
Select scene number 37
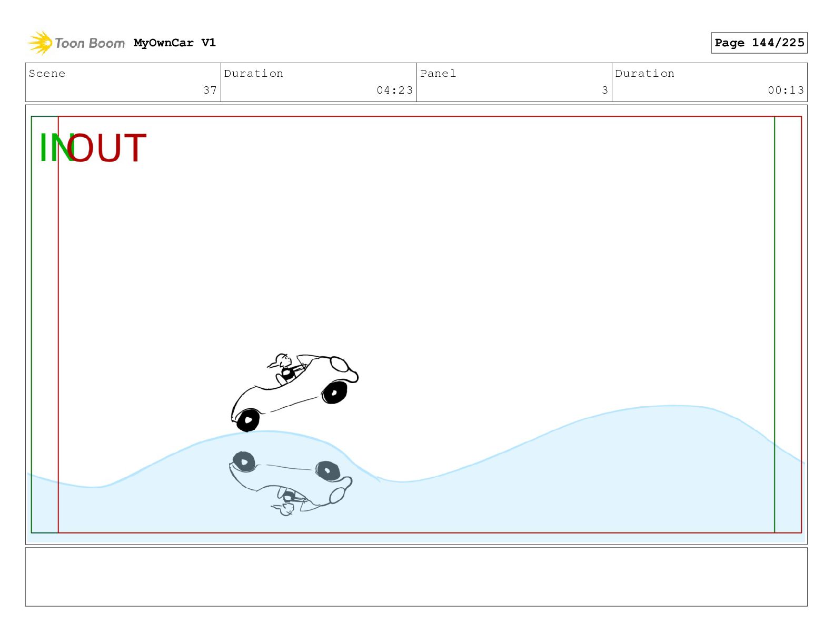[210, 90]
